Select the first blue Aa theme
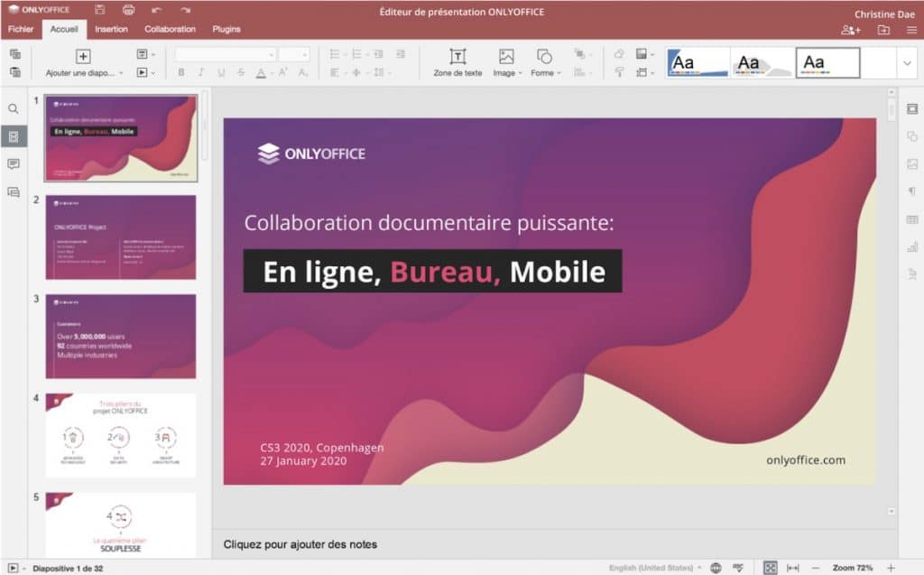 [x=698, y=62]
